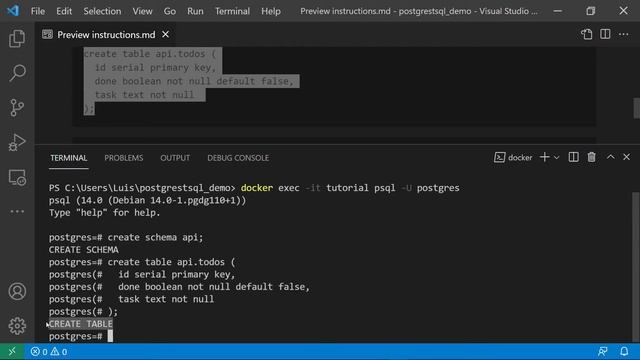This screenshot has width=640, height=360.
Task: Kill the terminal with trash icon
Action: click(591, 157)
